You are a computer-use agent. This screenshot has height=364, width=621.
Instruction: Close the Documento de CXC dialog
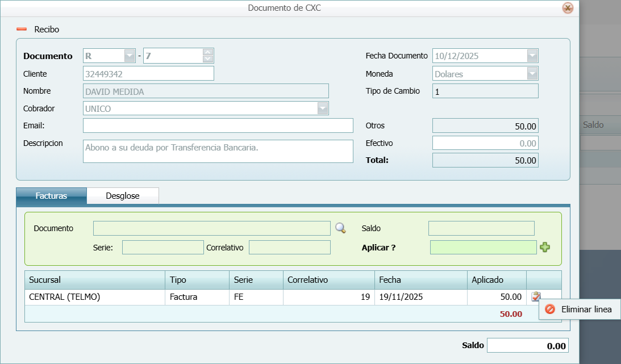[567, 8]
